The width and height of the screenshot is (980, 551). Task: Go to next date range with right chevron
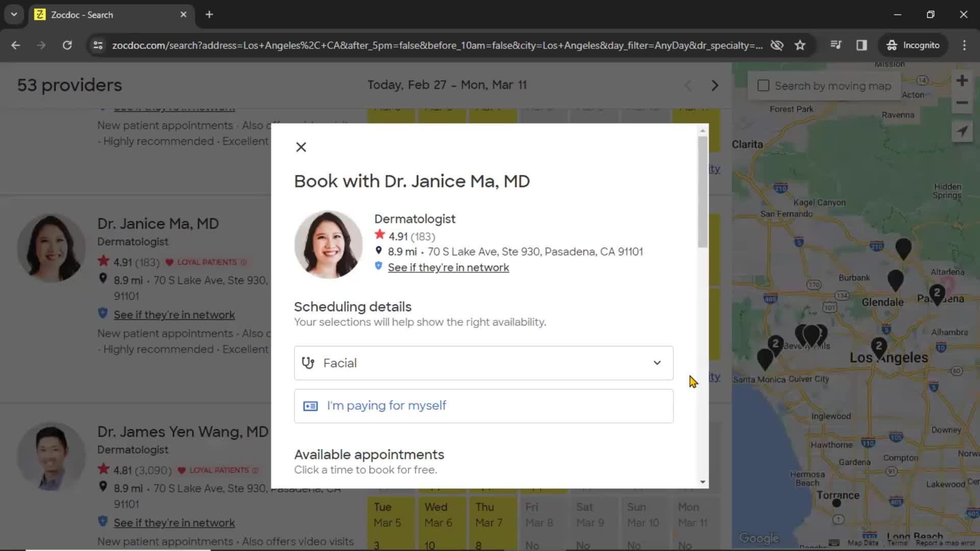[715, 85]
